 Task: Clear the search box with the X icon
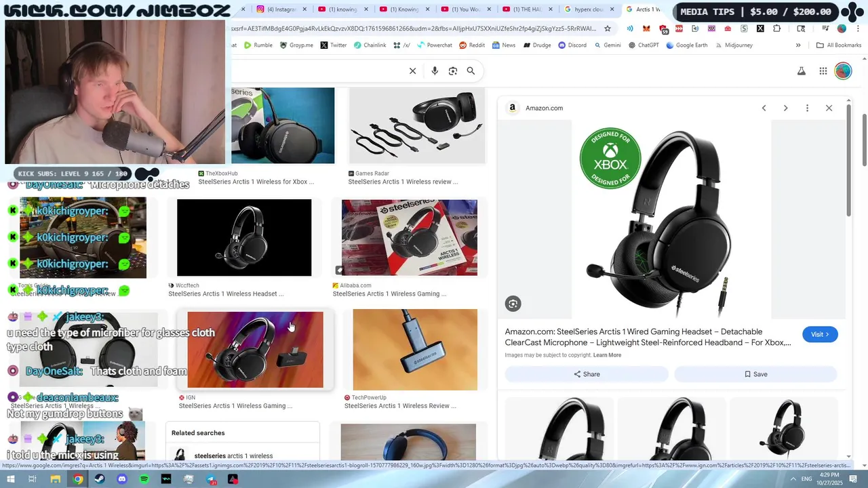412,70
